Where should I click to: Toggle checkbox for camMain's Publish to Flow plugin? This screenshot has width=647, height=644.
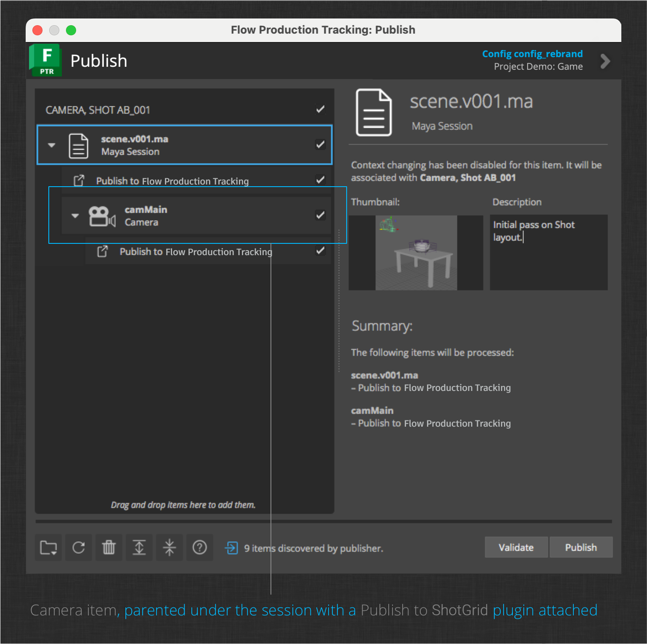321,251
